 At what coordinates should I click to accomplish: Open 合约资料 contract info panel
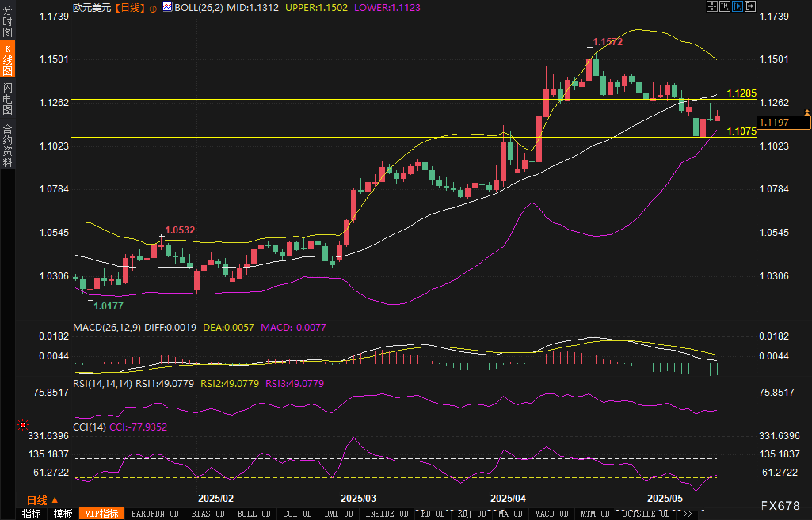point(8,145)
